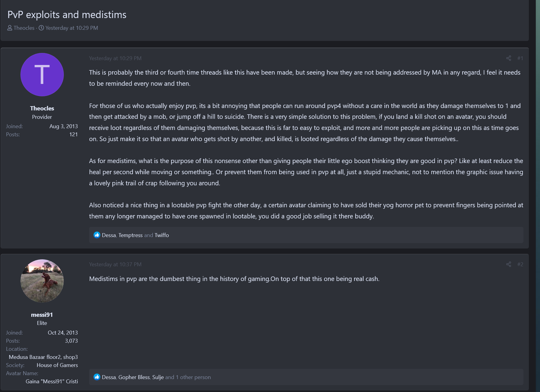The image size is (540, 392).
Task: Click the like reaction icon under first post
Action: (x=97, y=235)
